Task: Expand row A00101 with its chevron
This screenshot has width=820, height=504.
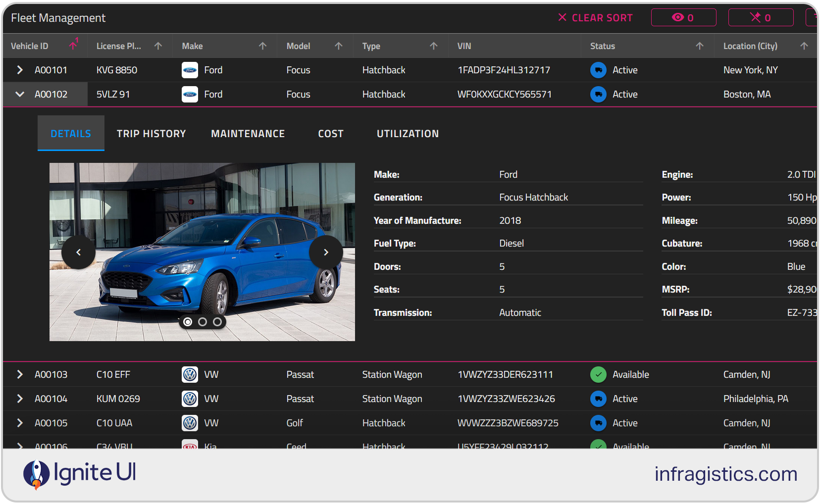Action: (x=19, y=70)
